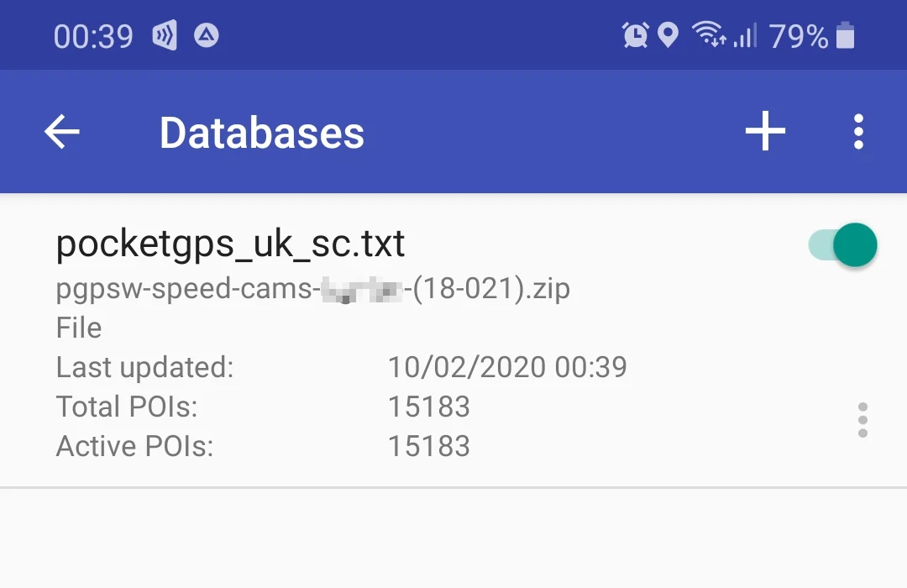Tap the Last updated date value
This screenshot has height=588, width=907.
pyautogui.click(x=507, y=367)
